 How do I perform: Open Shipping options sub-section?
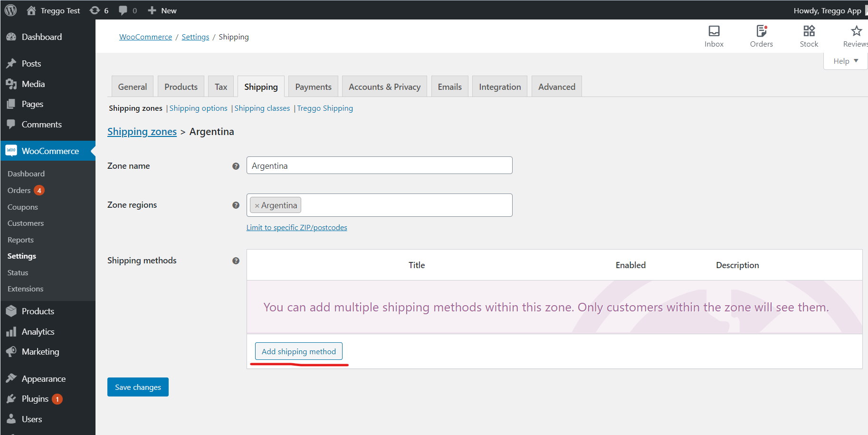(198, 108)
